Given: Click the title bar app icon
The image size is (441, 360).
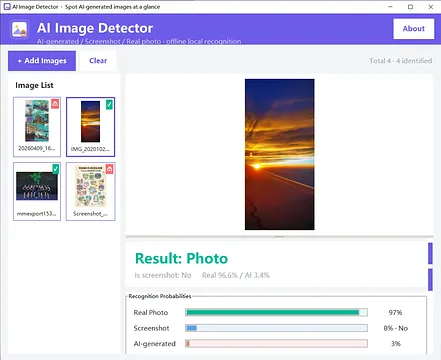Looking at the screenshot, I should (x=7, y=7).
